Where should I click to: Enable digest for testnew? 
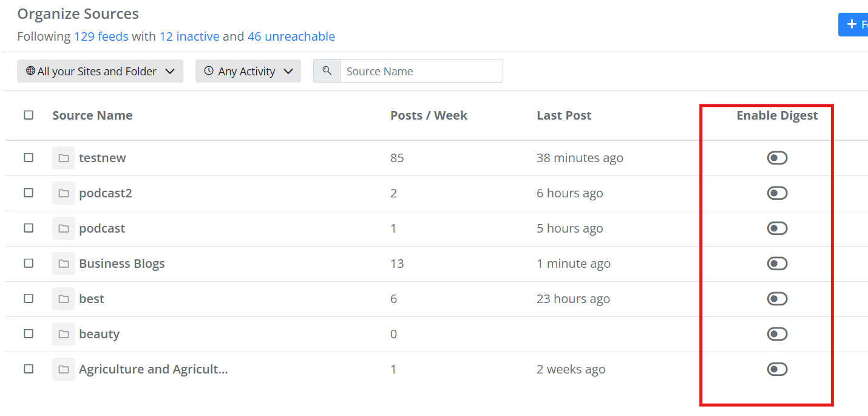(777, 158)
